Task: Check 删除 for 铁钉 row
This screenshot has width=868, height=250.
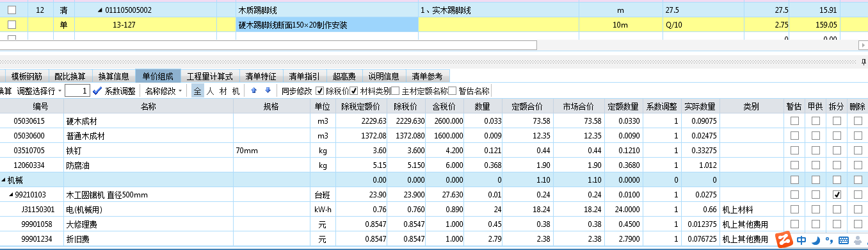Action: coord(858,150)
